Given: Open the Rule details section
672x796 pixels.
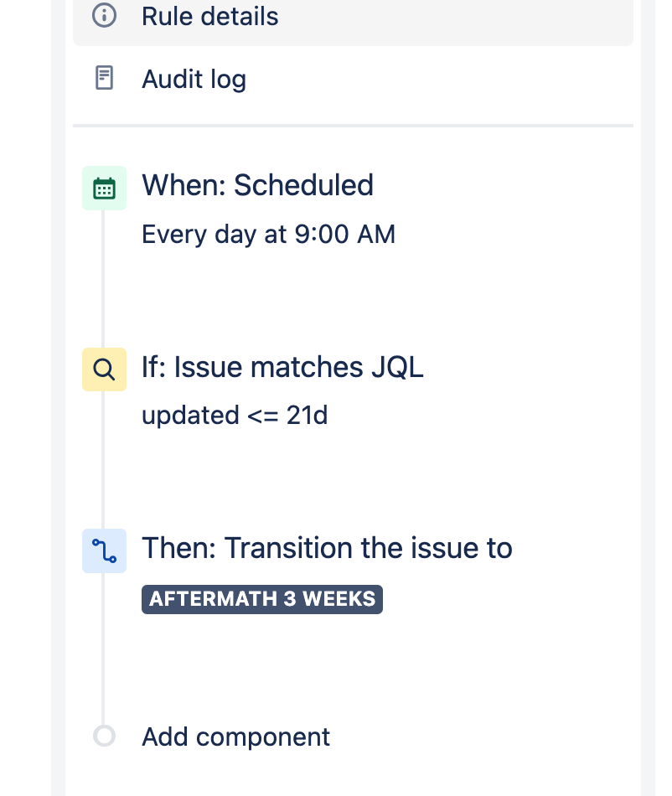Looking at the screenshot, I should pos(210,16).
